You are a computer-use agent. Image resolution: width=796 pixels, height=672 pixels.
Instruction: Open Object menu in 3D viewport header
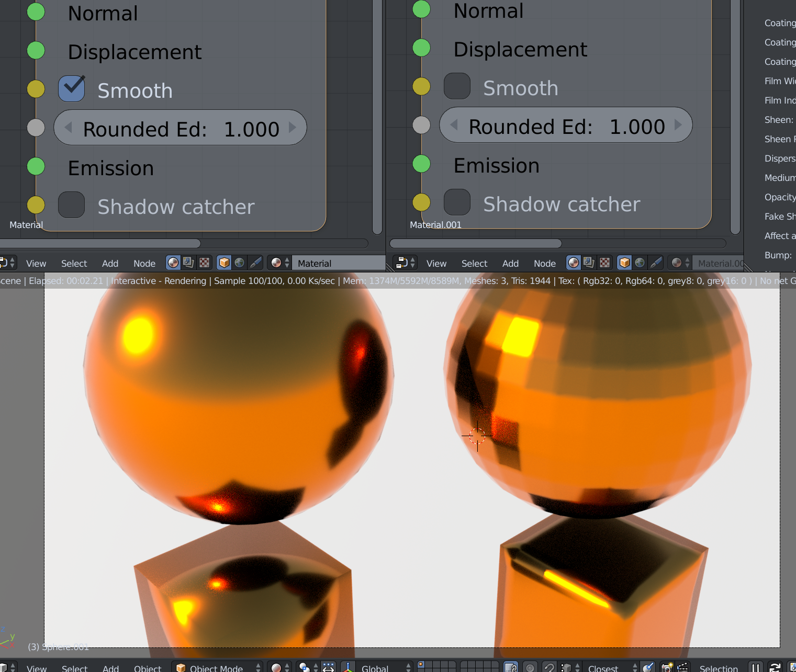(148, 668)
